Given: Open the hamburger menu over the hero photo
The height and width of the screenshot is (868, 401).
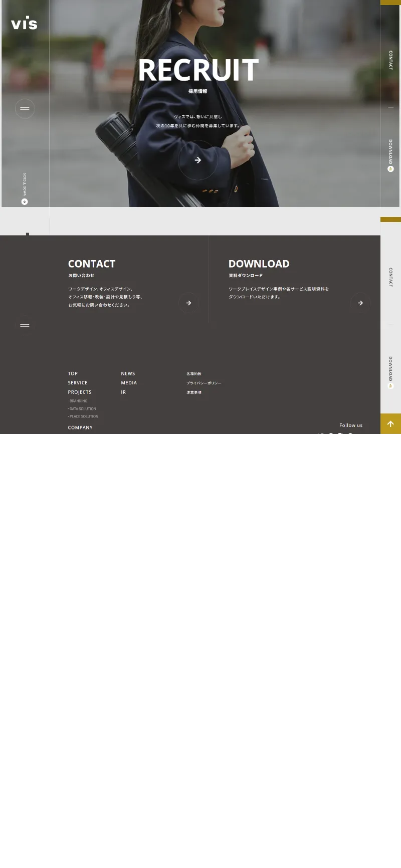Looking at the screenshot, I should tap(25, 108).
